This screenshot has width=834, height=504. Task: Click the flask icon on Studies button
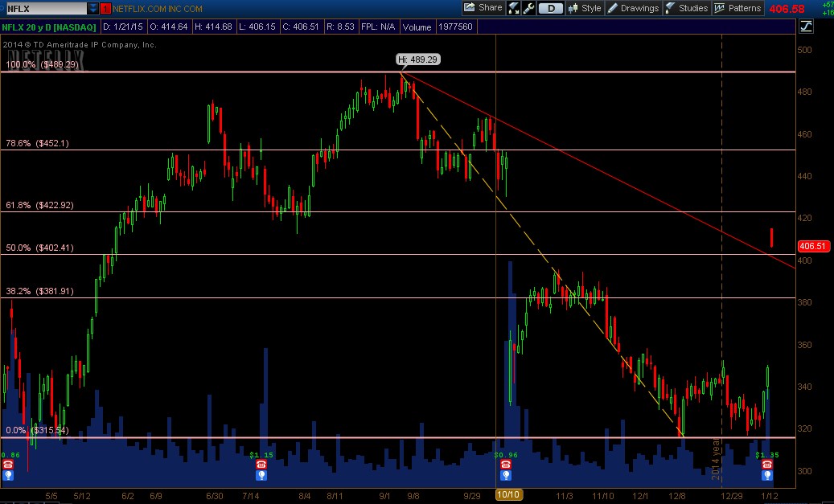[670, 8]
